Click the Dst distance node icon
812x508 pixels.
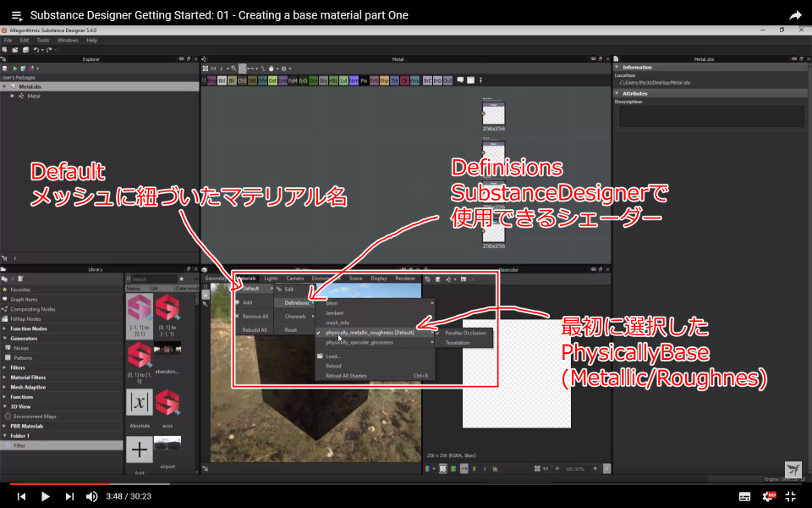(272, 81)
